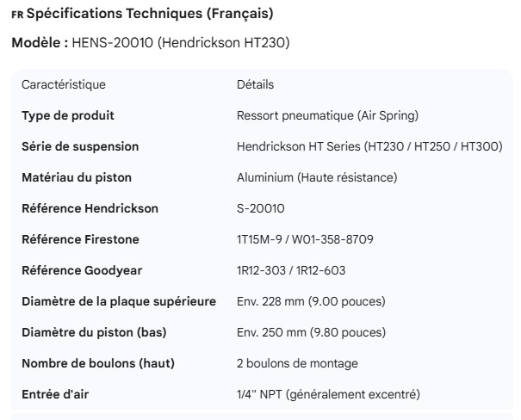This screenshot has width=521, height=420.
Task: Select the Matériau du piston label
Action: [x=77, y=177]
